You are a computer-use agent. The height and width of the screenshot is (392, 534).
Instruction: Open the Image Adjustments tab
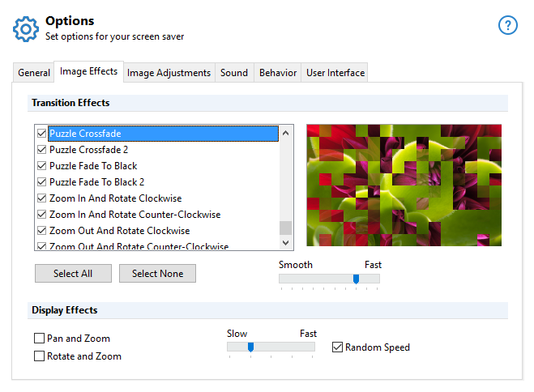[x=169, y=73]
